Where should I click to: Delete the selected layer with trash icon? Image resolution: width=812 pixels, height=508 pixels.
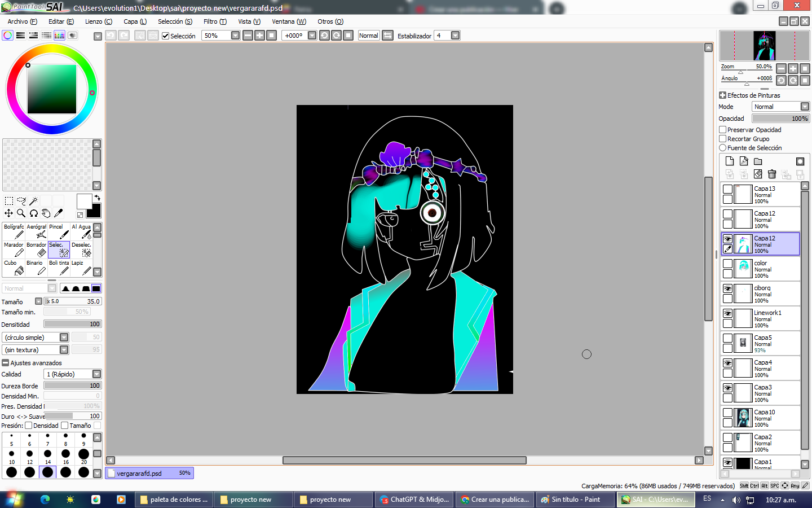[x=772, y=174]
